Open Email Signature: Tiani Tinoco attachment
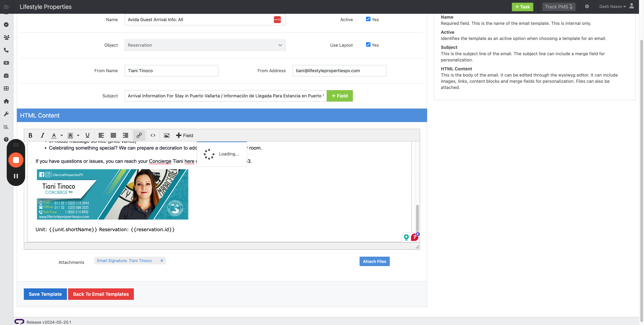 [124, 260]
